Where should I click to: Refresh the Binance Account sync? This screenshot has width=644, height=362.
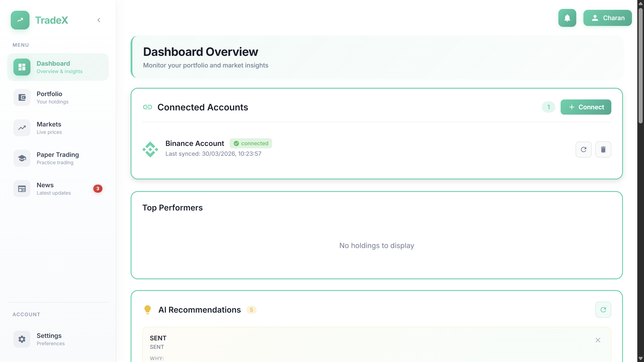pyautogui.click(x=583, y=149)
